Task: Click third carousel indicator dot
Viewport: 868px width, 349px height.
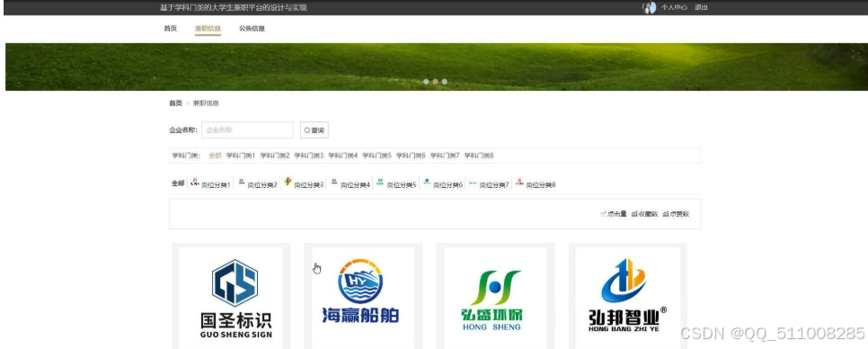Action: point(444,82)
